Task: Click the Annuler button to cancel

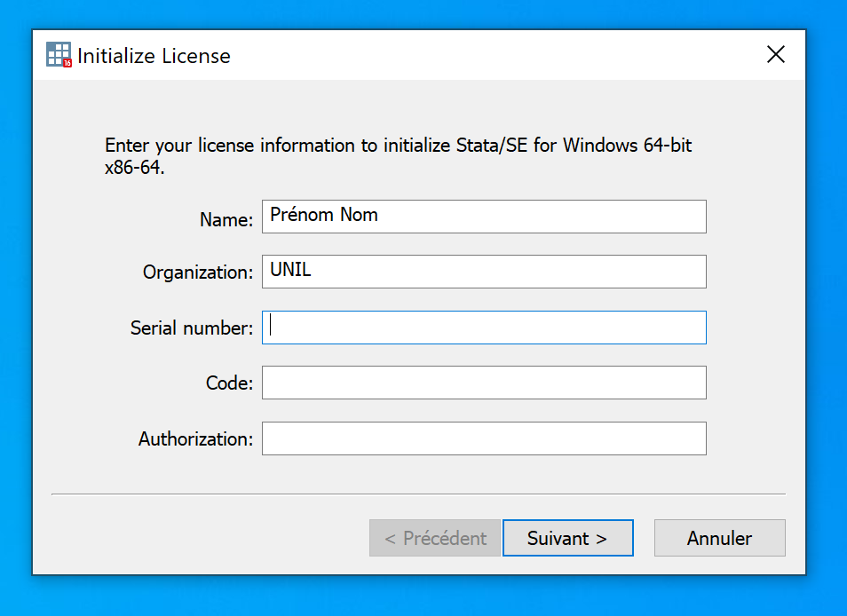Action: [x=719, y=538]
